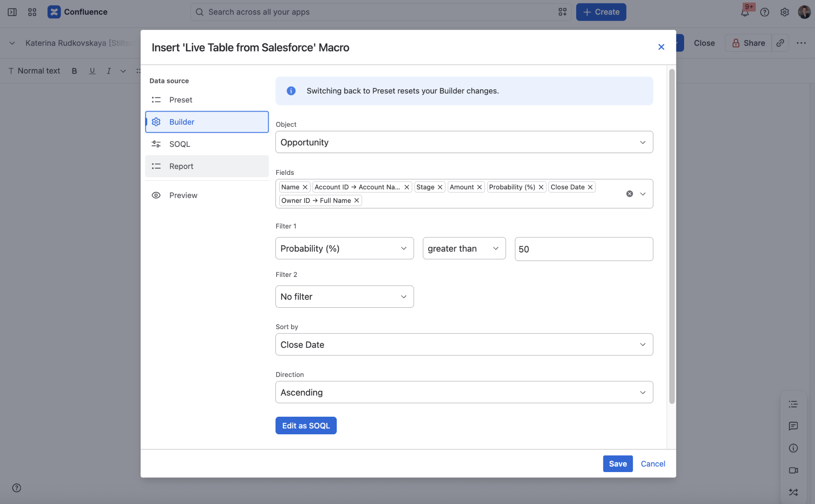Open the help question mark in top bar
This screenshot has height=504, width=815.
764,12
